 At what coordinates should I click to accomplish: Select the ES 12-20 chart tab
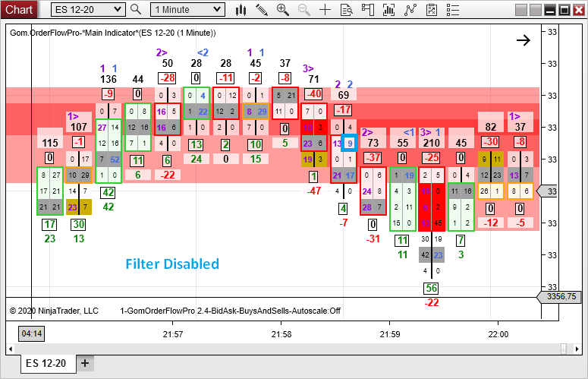49,363
